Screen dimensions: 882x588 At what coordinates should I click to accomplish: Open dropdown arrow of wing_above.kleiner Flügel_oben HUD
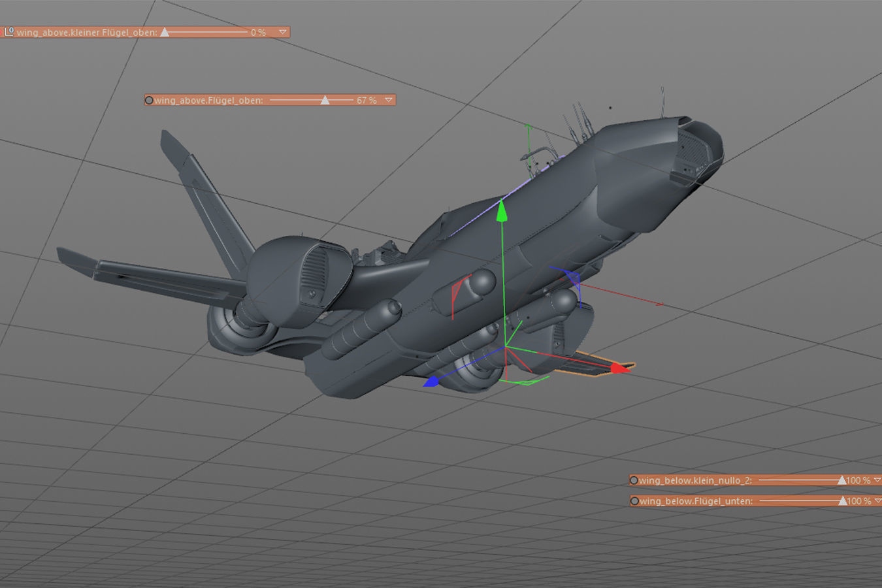coord(283,32)
